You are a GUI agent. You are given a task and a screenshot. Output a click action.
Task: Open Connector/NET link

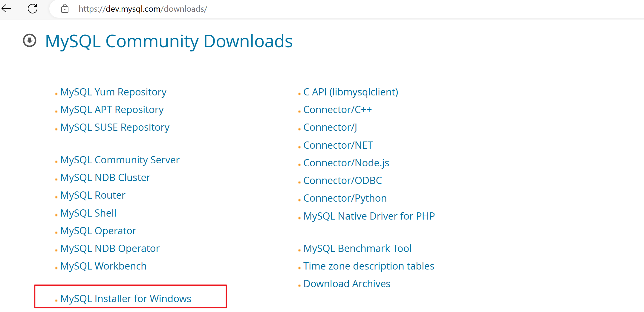coord(338,145)
